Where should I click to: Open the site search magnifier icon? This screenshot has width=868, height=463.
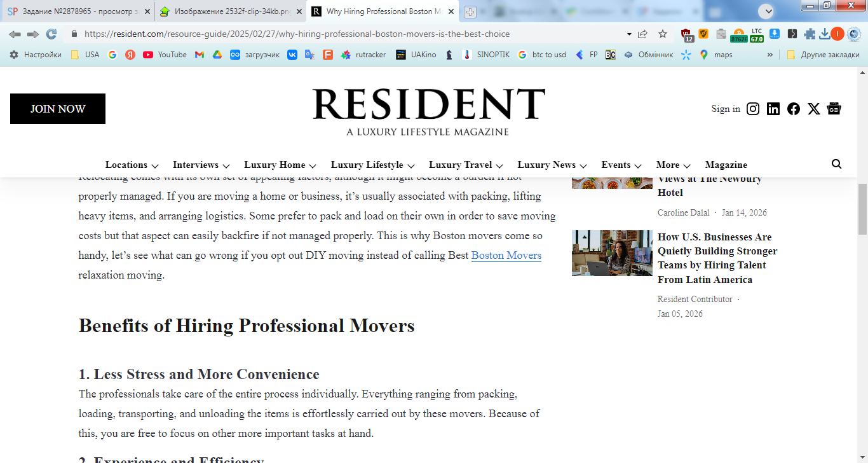click(836, 164)
